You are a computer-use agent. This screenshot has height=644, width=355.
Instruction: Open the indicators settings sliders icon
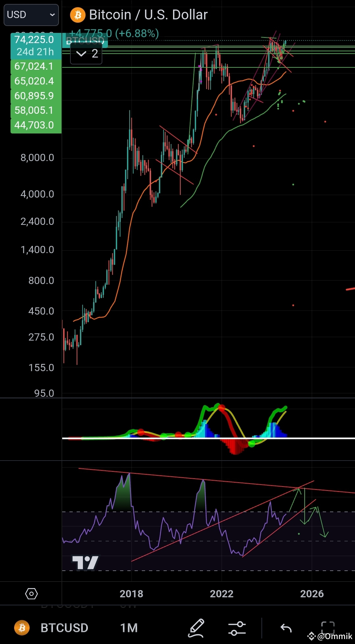237,628
